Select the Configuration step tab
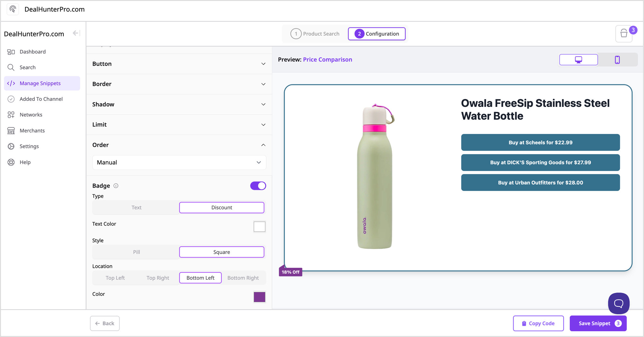Screen dimensions: 644x337 click(376, 34)
